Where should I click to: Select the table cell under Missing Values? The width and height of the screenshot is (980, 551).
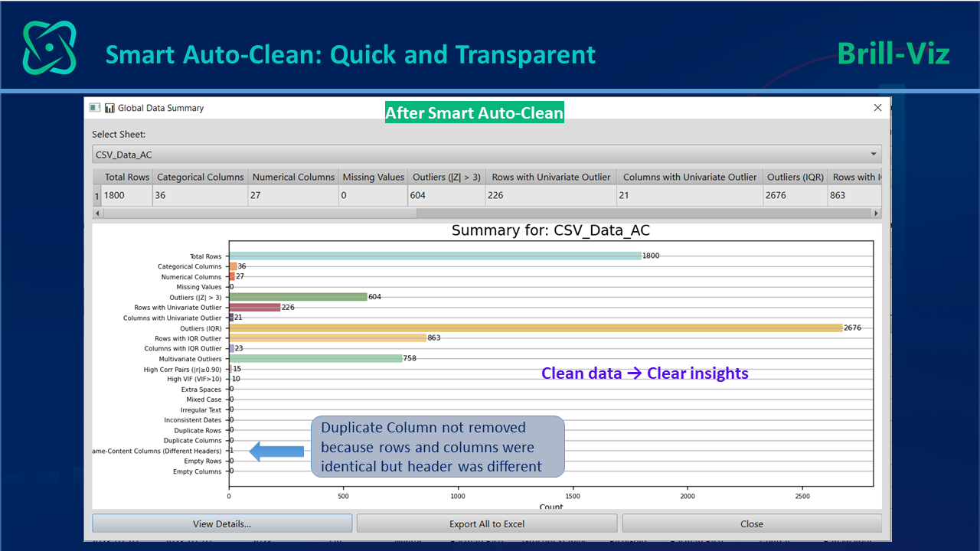pyautogui.click(x=374, y=195)
